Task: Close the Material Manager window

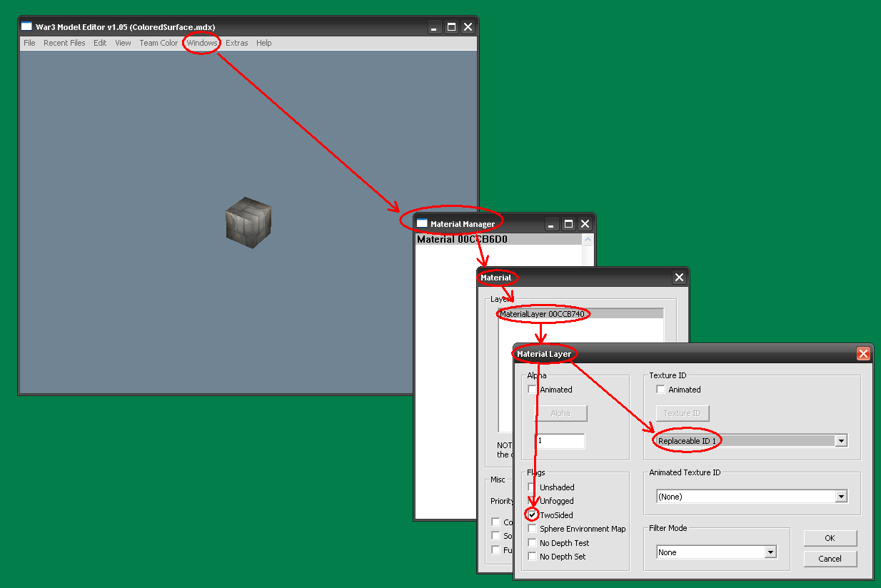Action: pos(585,224)
